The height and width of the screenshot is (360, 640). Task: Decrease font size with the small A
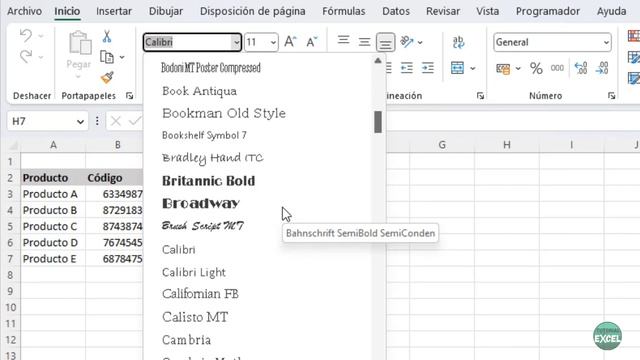click(x=311, y=42)
